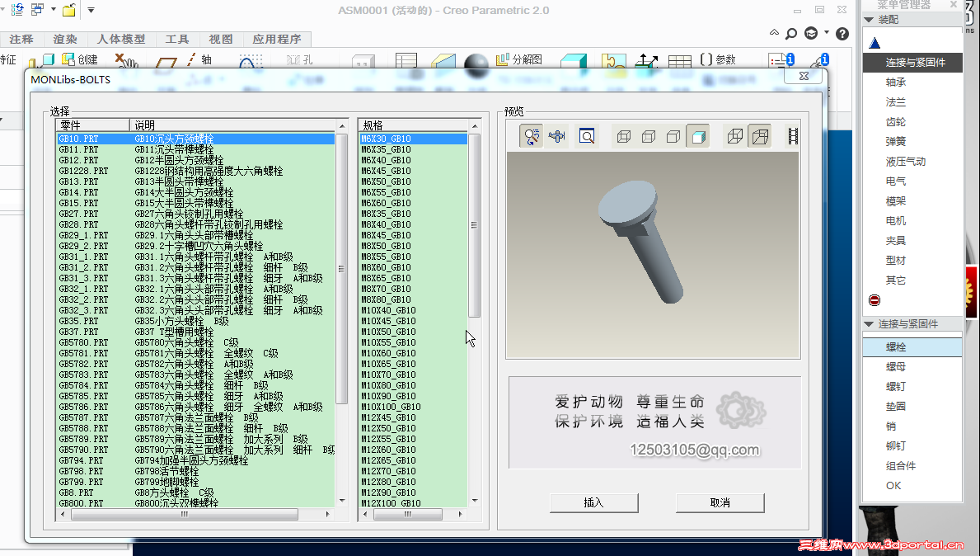Select GB5780.PRT in the parts list
Image resolution: width=980 pixels, height=556 pixels.
195,342
